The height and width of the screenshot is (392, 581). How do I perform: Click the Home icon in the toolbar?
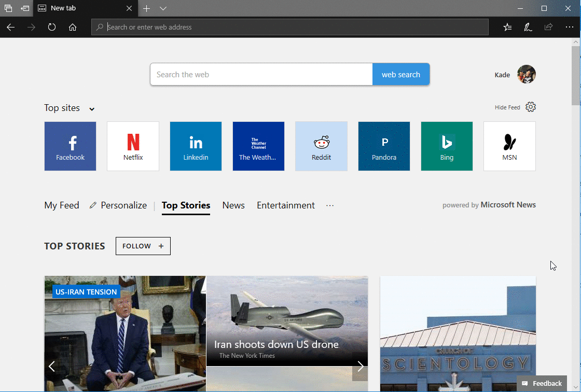tap(73, 27)
